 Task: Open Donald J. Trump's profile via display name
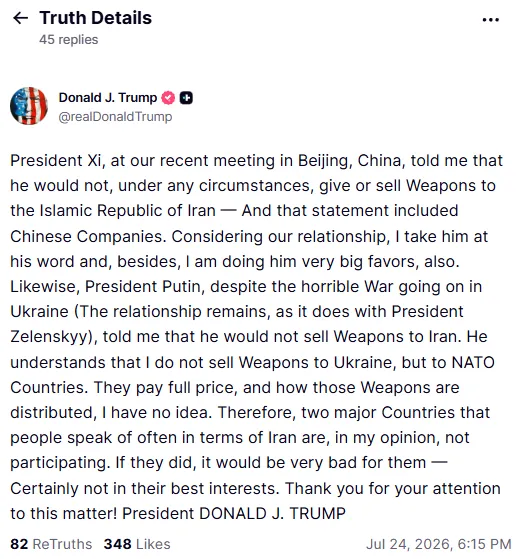pos(108,97)
